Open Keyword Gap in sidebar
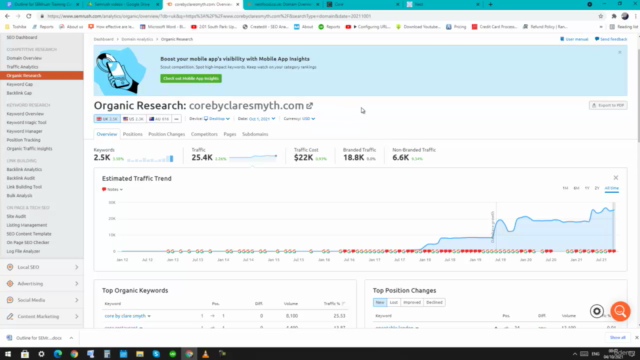The image size is (640, 360). (20, 84)
